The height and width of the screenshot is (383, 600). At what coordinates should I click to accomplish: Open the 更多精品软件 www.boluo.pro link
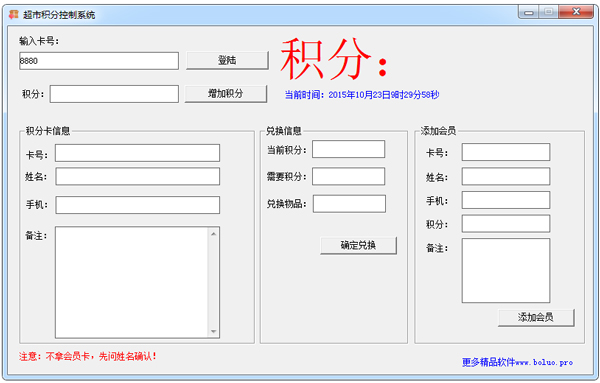pos(517,362)
